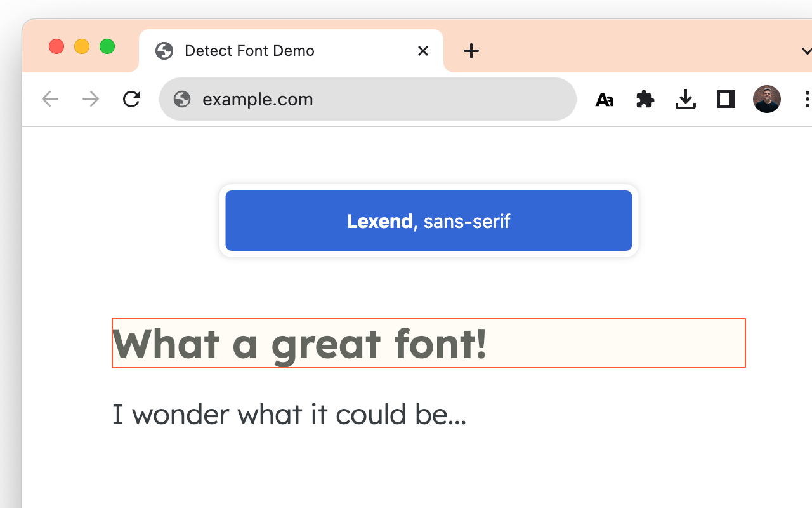Reload the current page

click(131, 99)
